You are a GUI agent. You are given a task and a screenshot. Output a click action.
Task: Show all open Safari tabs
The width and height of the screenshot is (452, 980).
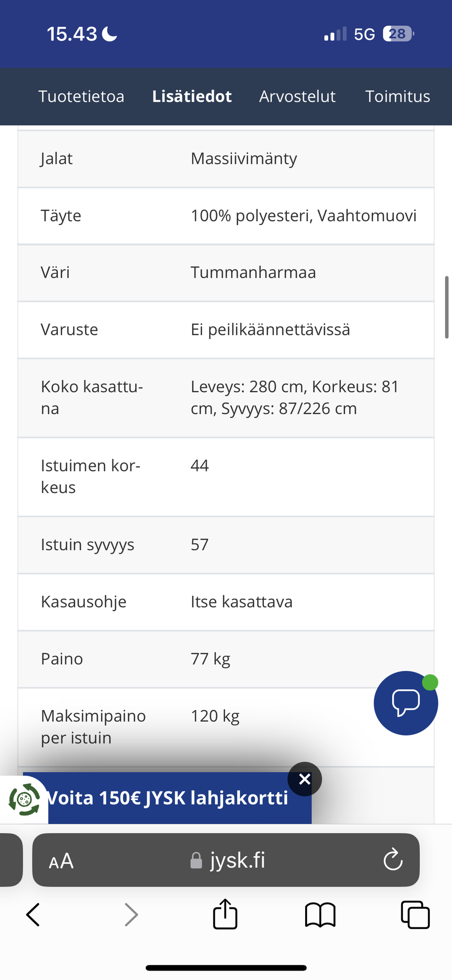415,915
